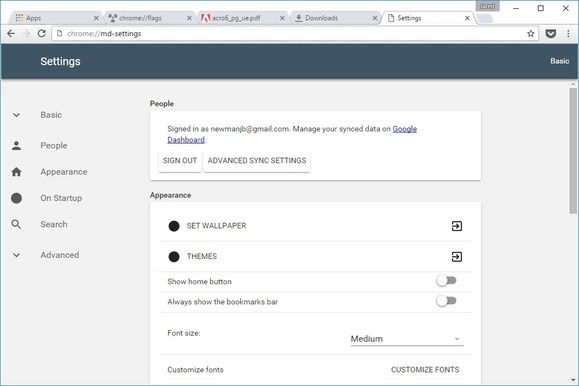579x386 pixels.
Task: Close the Downloads tab
Action: pyautogui.click(x=375, y=18)
